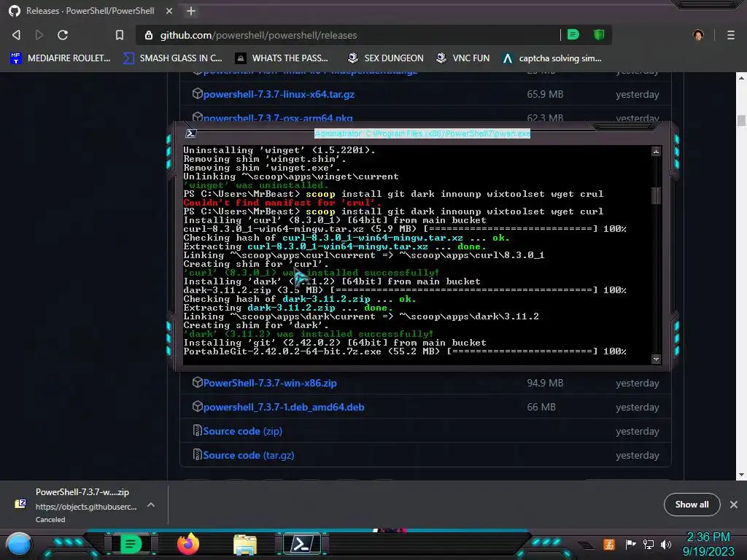Download powershell_7.3.7-1.deb_amd64.deb
The height and width of the screenshot is (560, 747).
click(x=284, y=407)
